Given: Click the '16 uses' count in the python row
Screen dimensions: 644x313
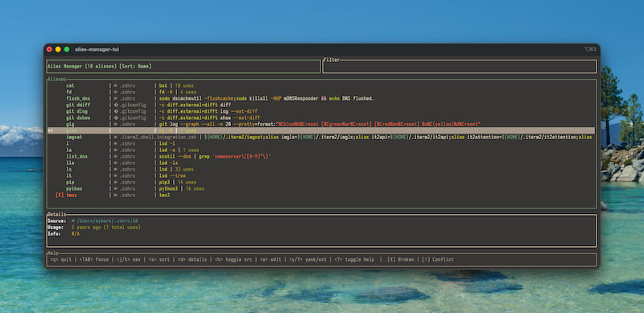Looking at the screenshot, I should pyautogui.click(x=195, y=188).
